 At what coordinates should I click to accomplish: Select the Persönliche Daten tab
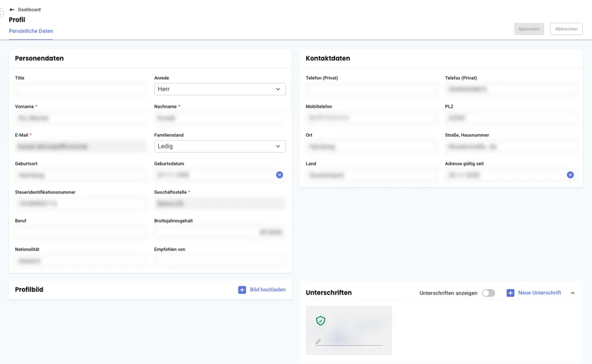click(31, 31)
